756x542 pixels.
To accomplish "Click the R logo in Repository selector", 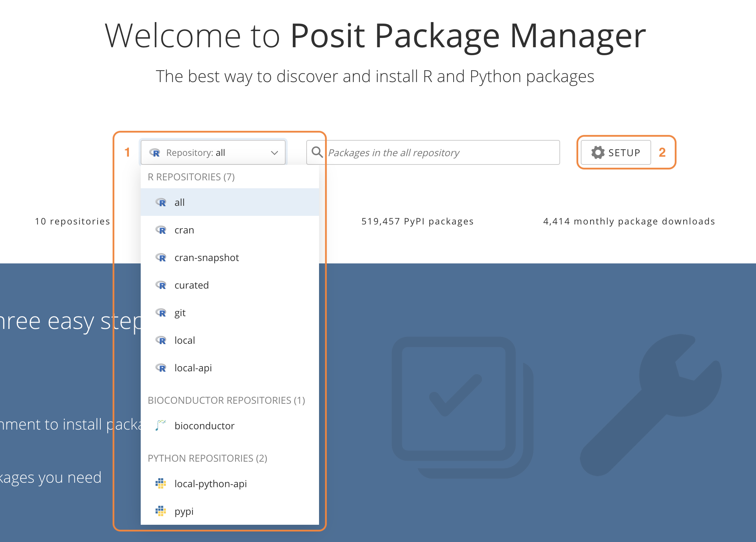I will [155, 152].
